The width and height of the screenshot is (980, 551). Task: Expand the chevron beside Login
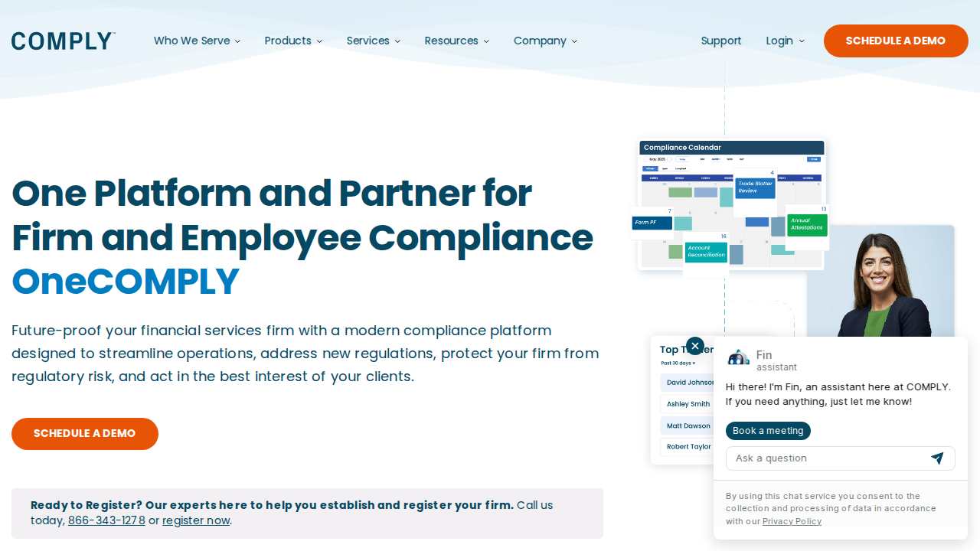(x=802, y=41)
